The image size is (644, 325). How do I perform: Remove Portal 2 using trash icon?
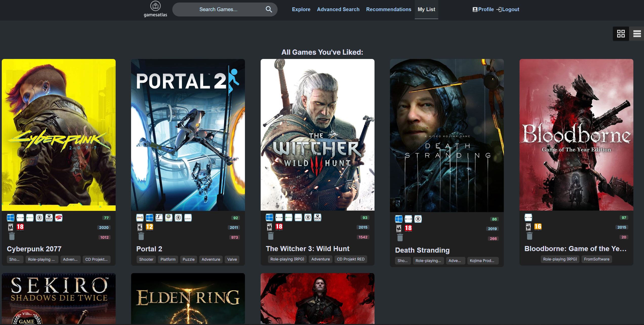(x=141, y=236)
